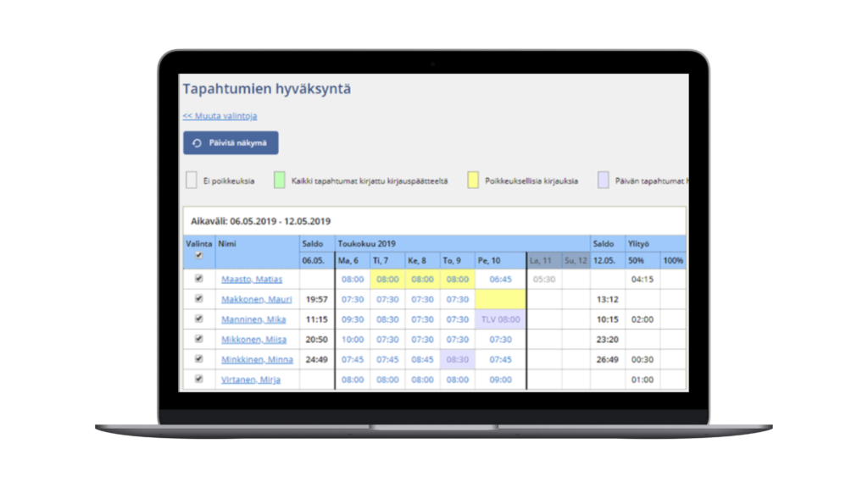Open employee Makkonen, Mauri
This screenshot has height=488, width=868.
pyautogui.click(x=256, y=299)
